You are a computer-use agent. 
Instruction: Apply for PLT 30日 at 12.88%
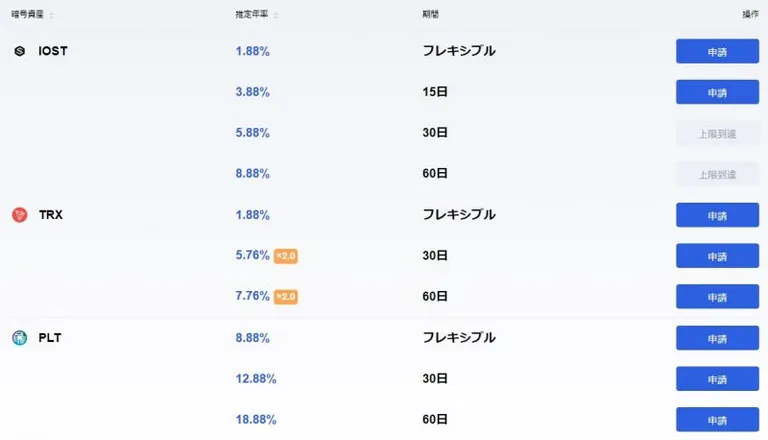coord(718,379)
